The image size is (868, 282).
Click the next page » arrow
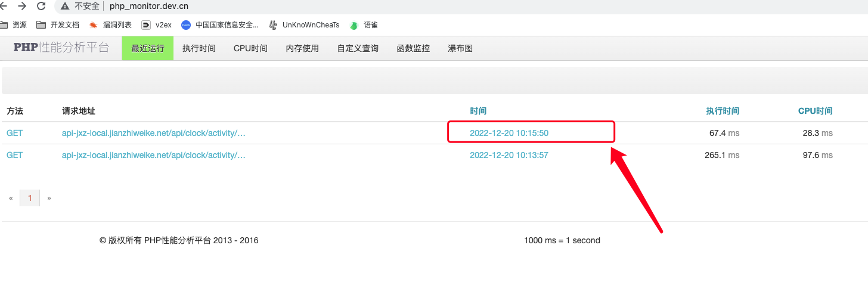(49, 198)
